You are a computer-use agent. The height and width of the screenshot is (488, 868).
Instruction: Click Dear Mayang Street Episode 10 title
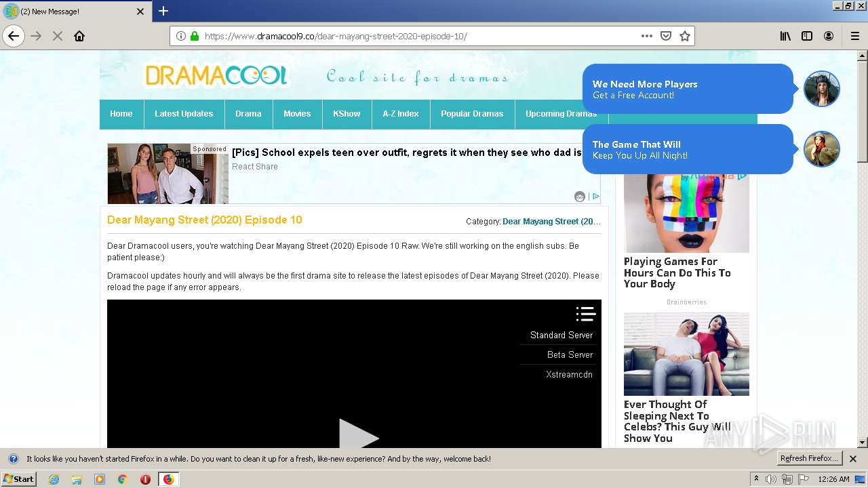tap(205, 220)
